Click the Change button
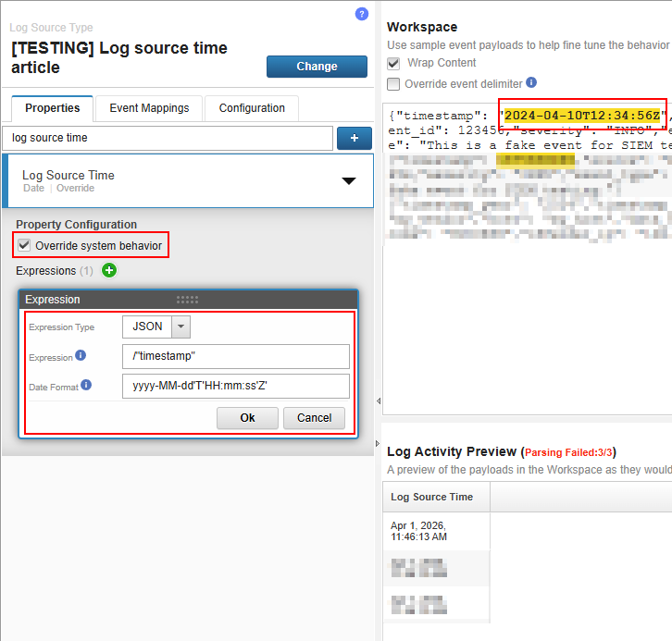The height and width of the screenshot is (641, 672). pyautogui.click(x=317, y=67)
